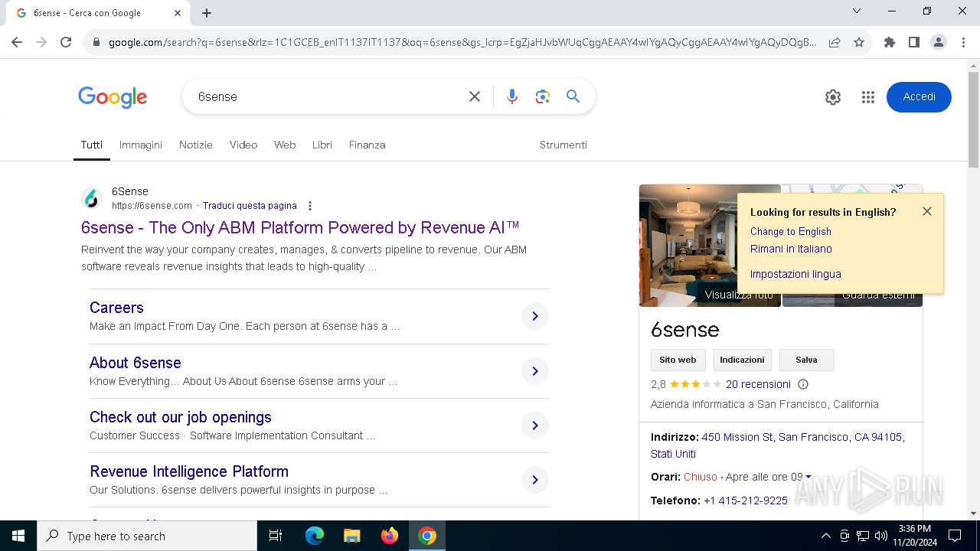Open a new browser tab
980x551 pixels.
207,12
